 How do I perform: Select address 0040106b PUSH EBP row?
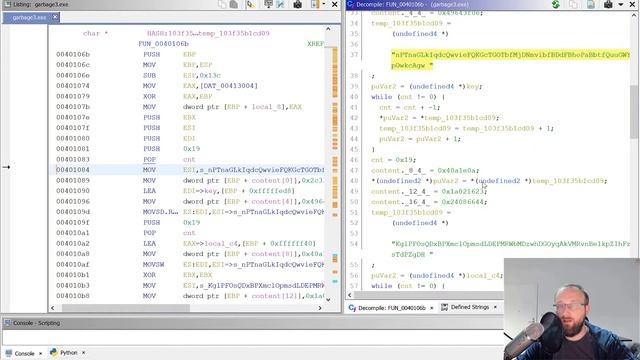tap(190, 54)
